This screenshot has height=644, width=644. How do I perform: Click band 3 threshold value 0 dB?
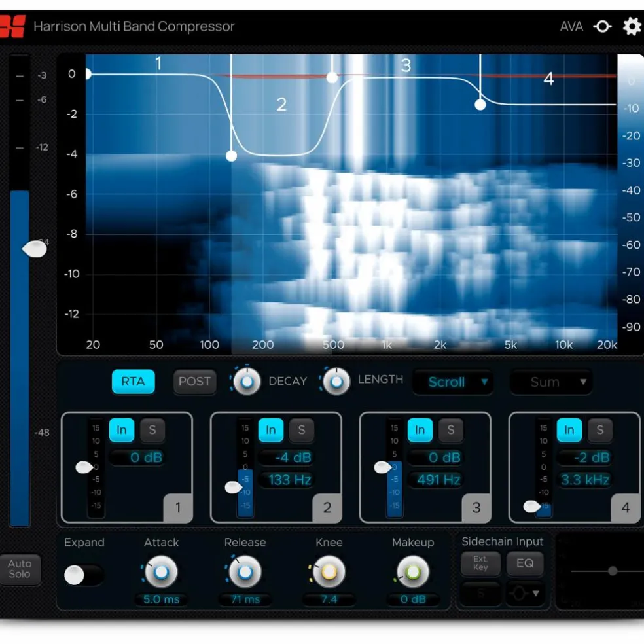click(x=435, y=457)
